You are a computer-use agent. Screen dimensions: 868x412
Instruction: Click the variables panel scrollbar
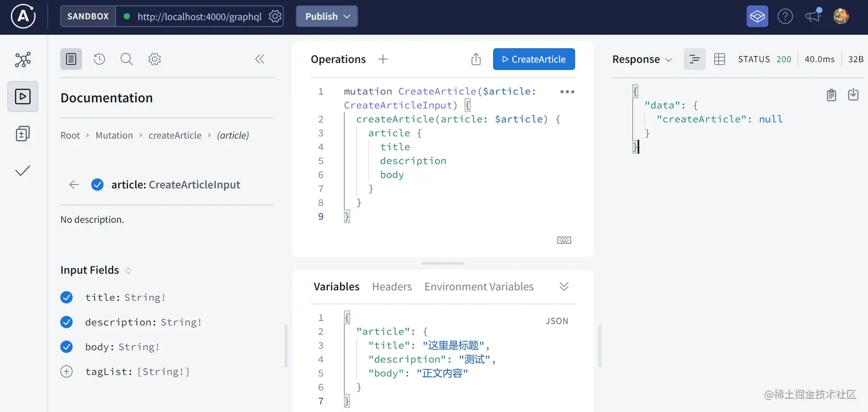[x=600, y=345]
